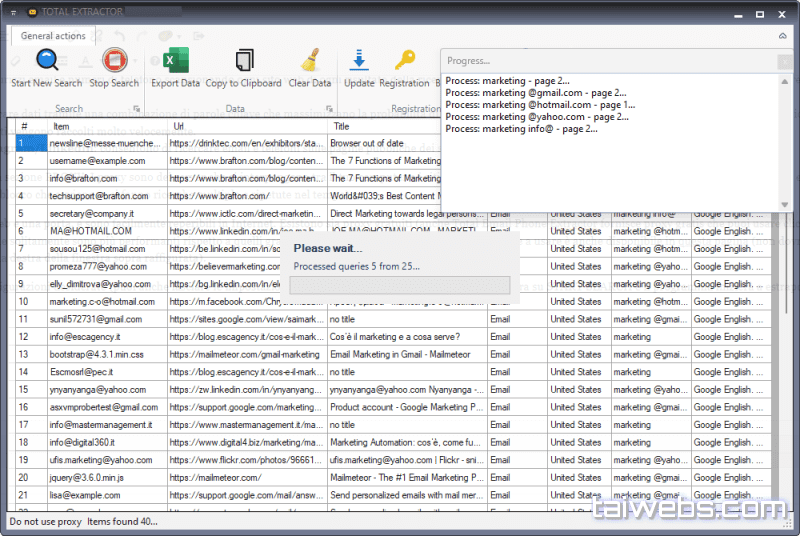The width and height of the screenshot is (800, 536).
Task: Click the https://www.digital4.biz/marketing URL cell
Action: 247,442
